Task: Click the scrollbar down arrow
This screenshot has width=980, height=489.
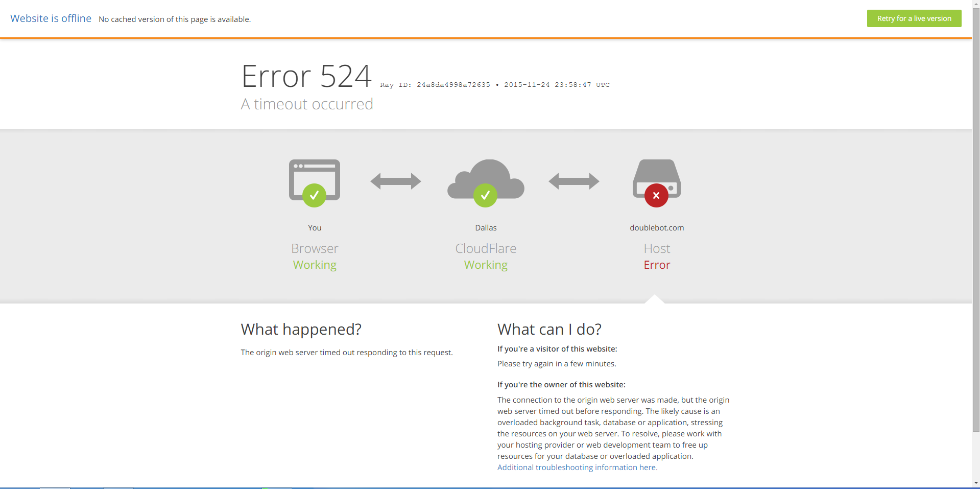Action: (976, 483)
